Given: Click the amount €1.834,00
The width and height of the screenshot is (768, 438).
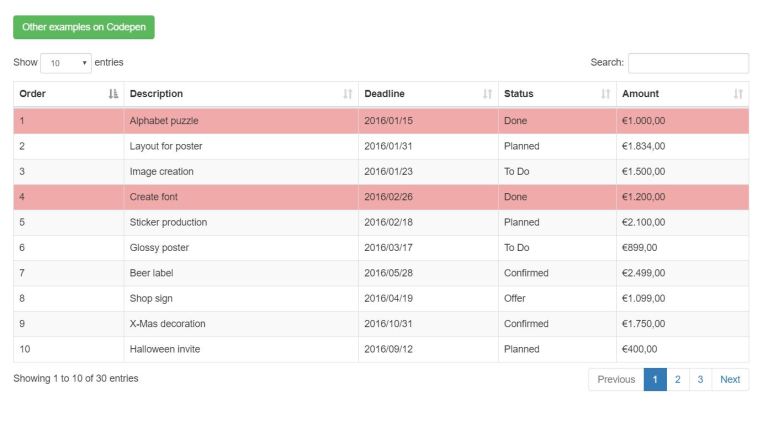Looking at the screenshot, I should click(x=644, y=146).
